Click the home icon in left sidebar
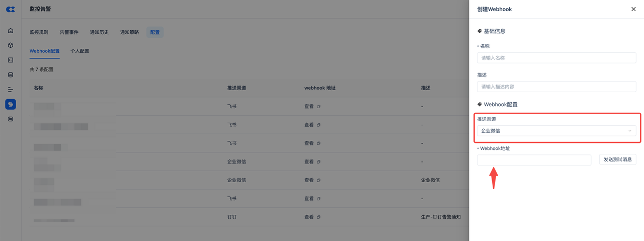 [11, 31]
